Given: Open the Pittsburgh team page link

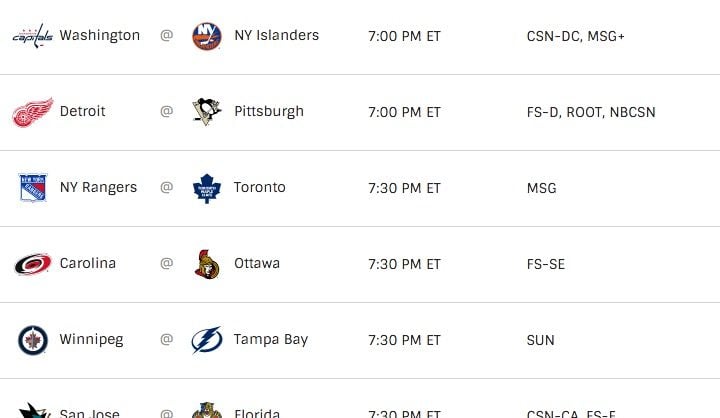Looking at the screenshot, I should pos(269,112).
